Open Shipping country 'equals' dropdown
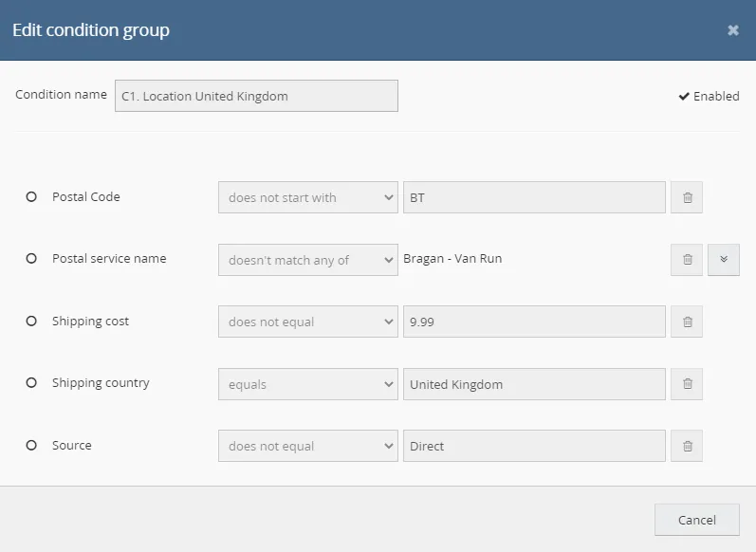The width and height of the screenshot is (756, 552). tap(308, 384)
